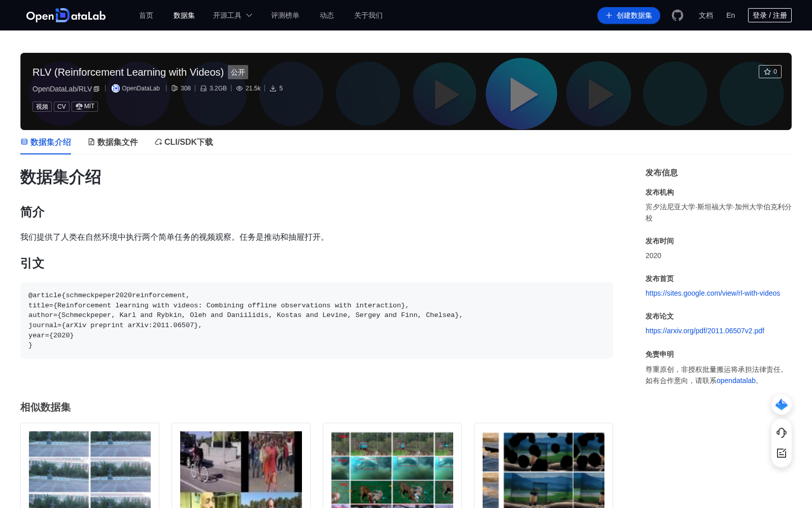This screenshot has width=812, height=508.
Task: Click the RLV dataset title text
Action: click(x=128, y=72)
